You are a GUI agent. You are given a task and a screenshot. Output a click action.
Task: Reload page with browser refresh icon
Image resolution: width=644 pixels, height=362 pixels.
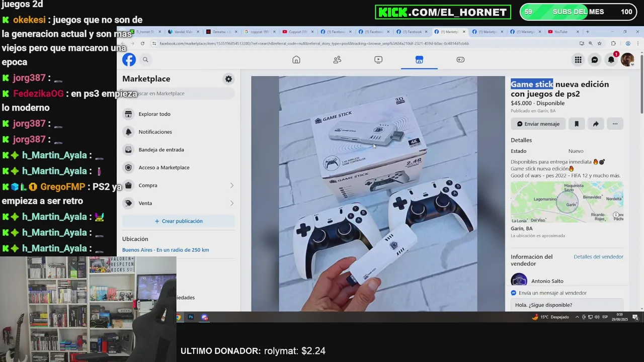[142, 43]
